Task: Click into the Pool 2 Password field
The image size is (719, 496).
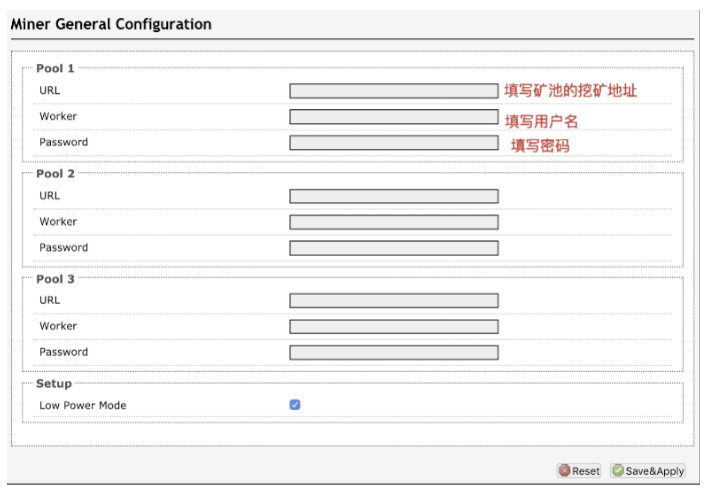Action: [394, 248]
